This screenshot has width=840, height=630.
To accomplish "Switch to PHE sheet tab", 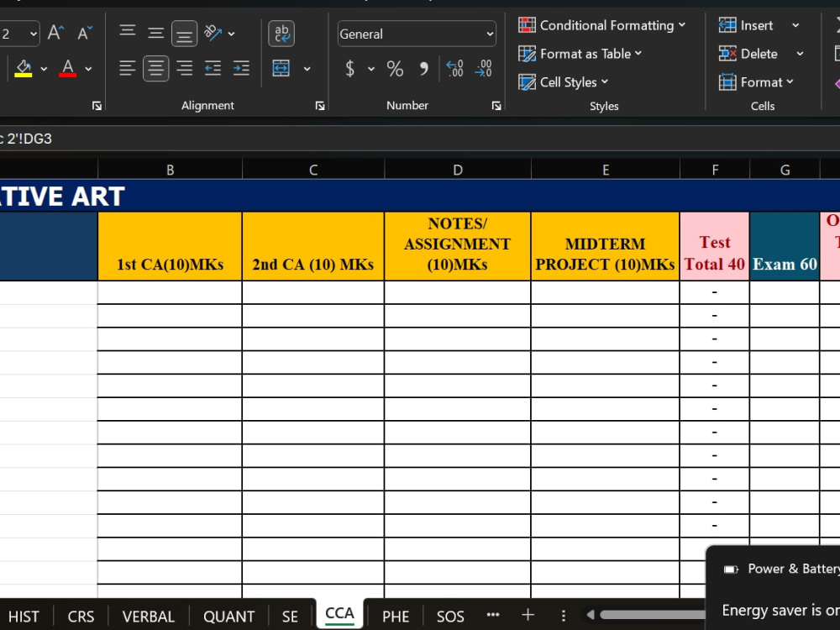I will pos(396,617).
